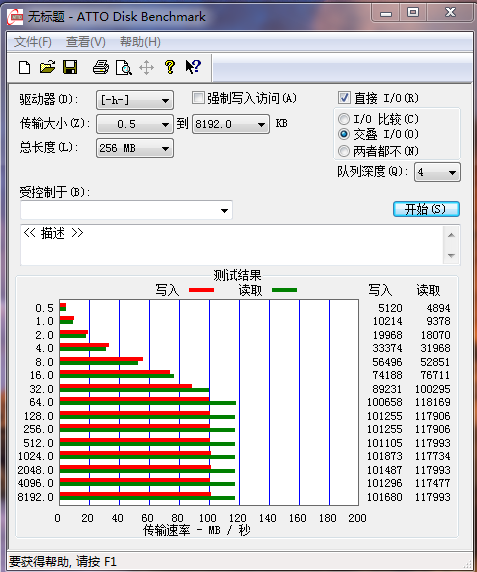Click the 16.0 transfer size row label

42,375
